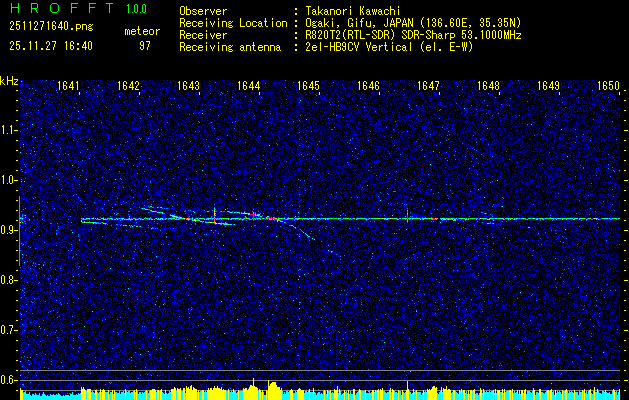Click the gray vertical bar beside 0.9 kHz
629x400 pixels.
point(19,231)
